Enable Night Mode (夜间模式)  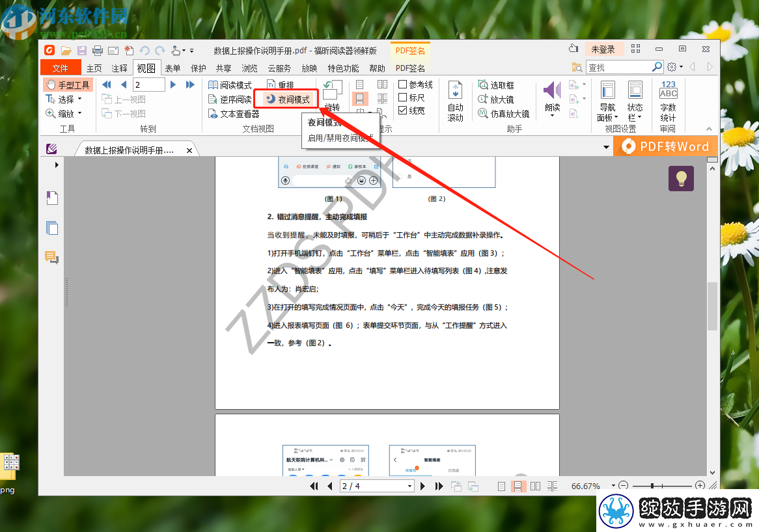[288, 99]
